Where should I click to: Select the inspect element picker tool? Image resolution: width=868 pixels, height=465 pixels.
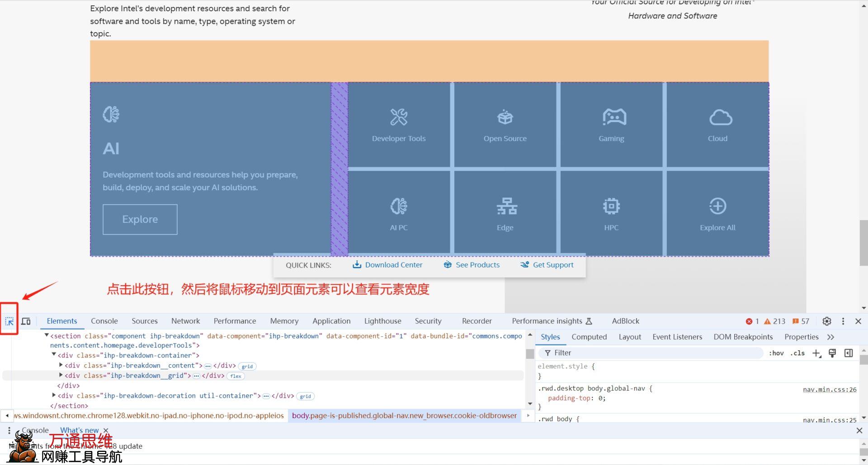tap(9, 321)
